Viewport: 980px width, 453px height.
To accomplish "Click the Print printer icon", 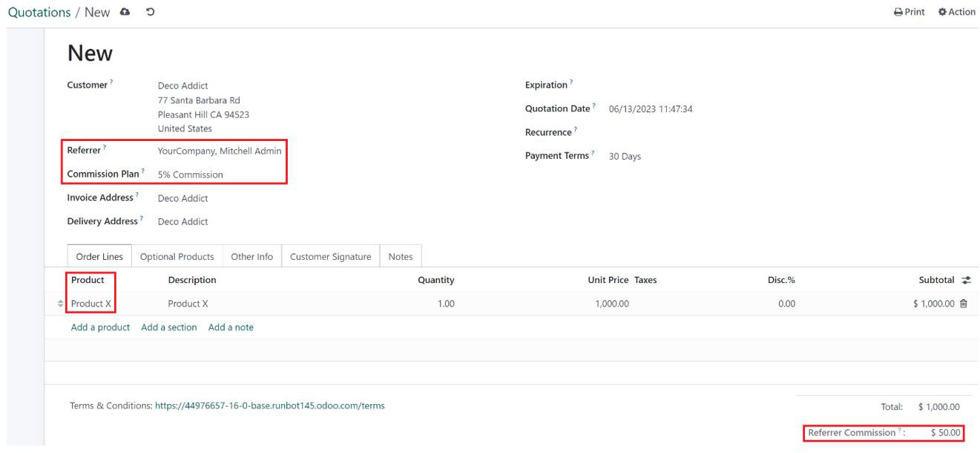I will coord(898,12).
